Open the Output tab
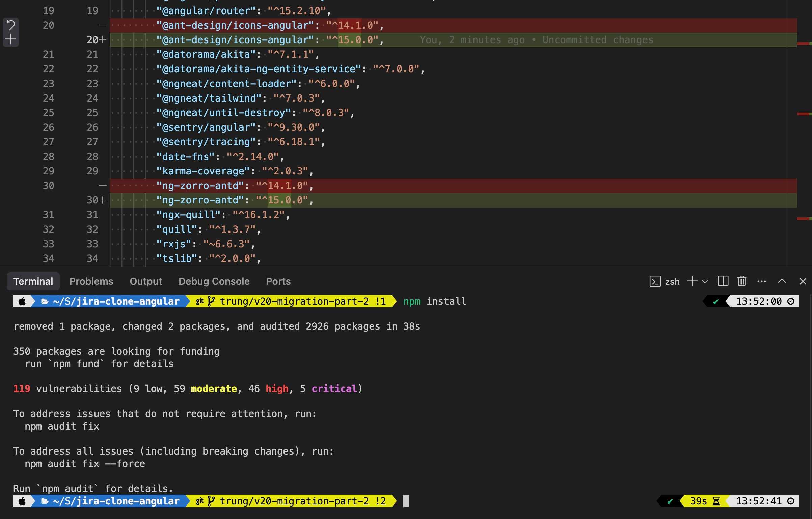The width and height of the screenshot is (812, 519). coord(146,281)
